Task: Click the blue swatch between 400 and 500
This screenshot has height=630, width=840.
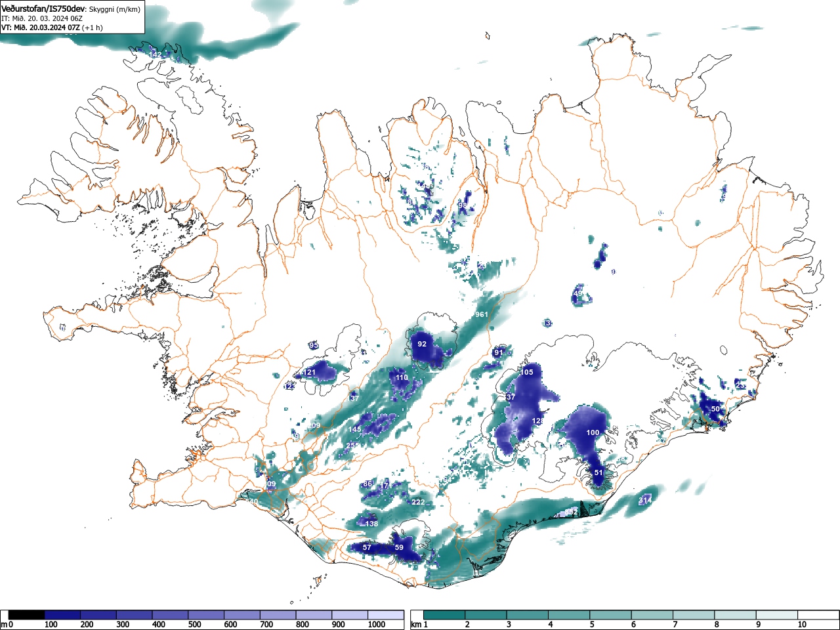Action: pos(170,615)
